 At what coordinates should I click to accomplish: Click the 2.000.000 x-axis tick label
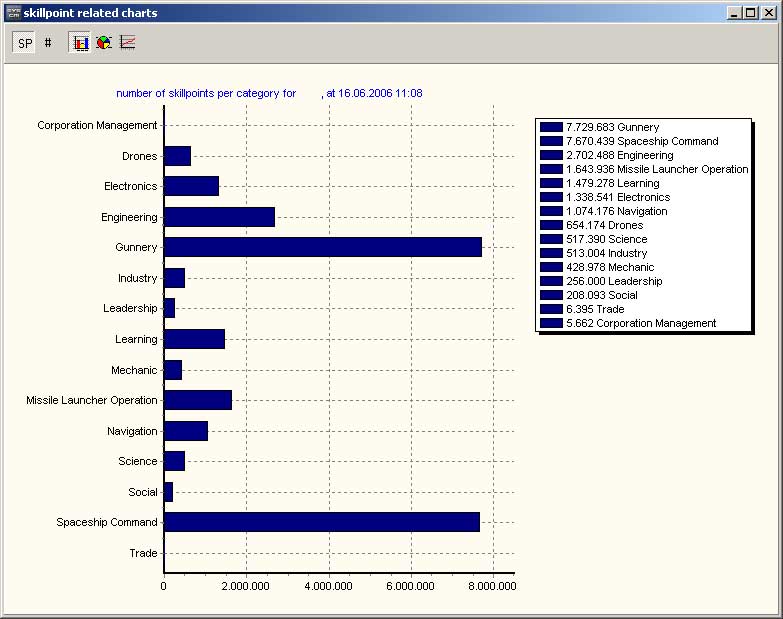pos(246,586)
